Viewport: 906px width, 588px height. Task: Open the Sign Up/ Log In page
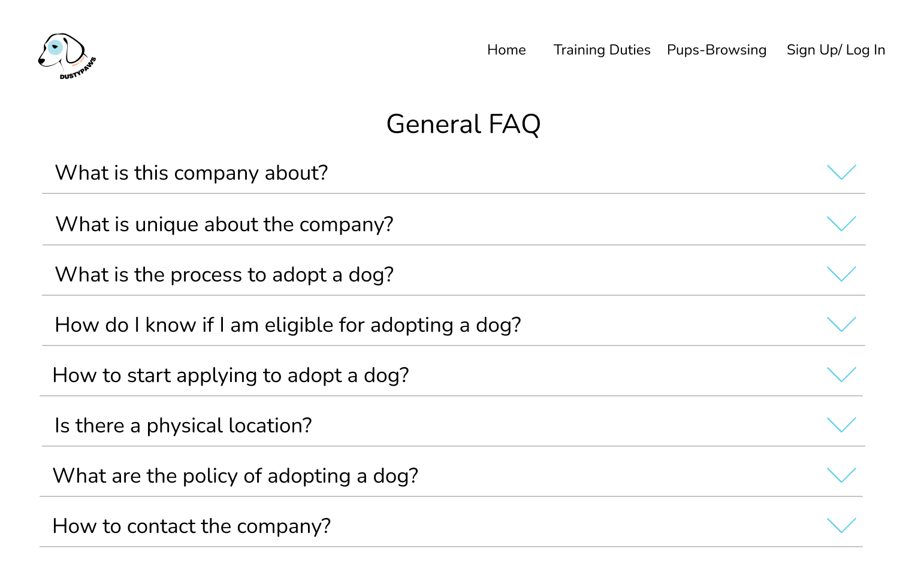(x=835, y=50)
